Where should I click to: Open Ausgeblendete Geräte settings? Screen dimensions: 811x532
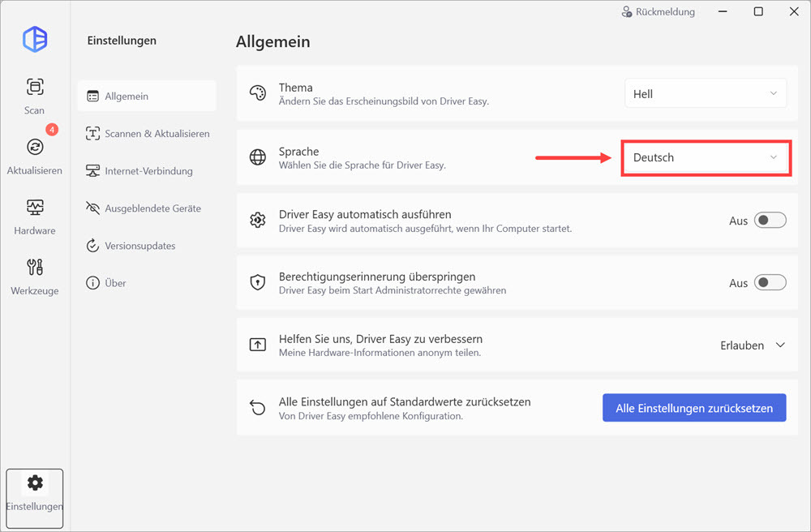pyautogui.click(x=147, y=208)
